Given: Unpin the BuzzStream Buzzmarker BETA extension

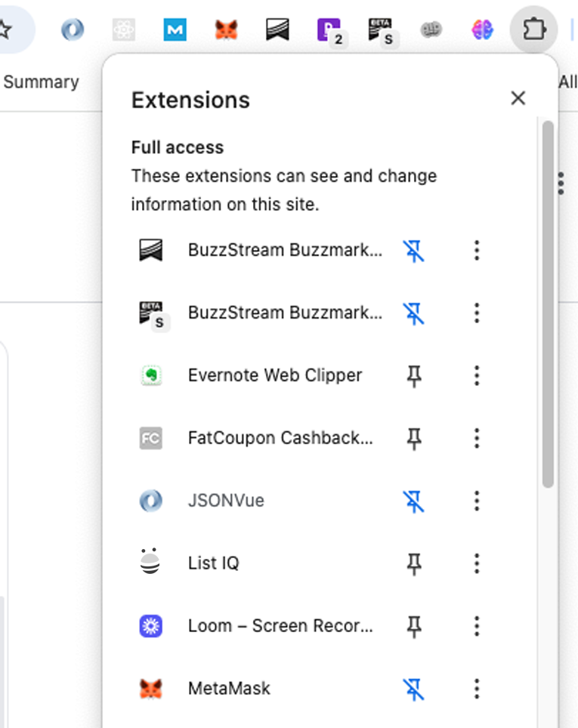Looking at the screenshot, I should click(x=413, y=313).
